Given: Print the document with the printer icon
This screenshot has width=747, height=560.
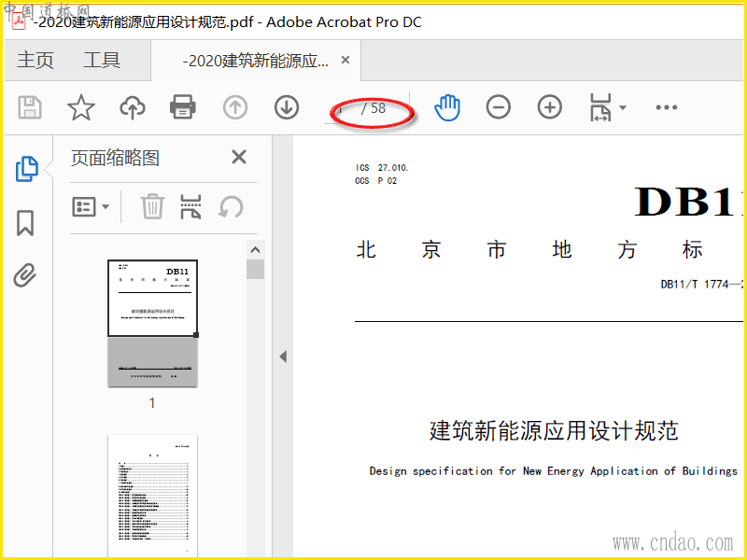Looking at the screenshot, I should click(x=183, y=107).
